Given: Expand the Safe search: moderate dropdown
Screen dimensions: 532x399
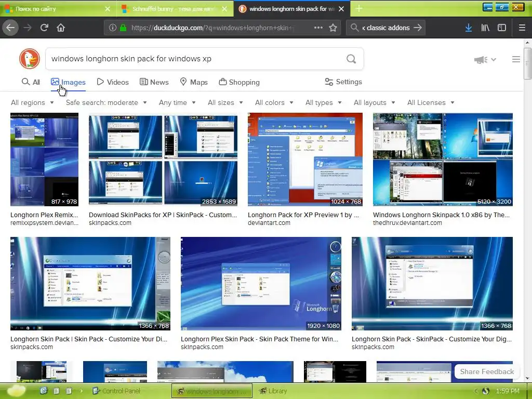Looking at the screenshot, I should [106, 102].
